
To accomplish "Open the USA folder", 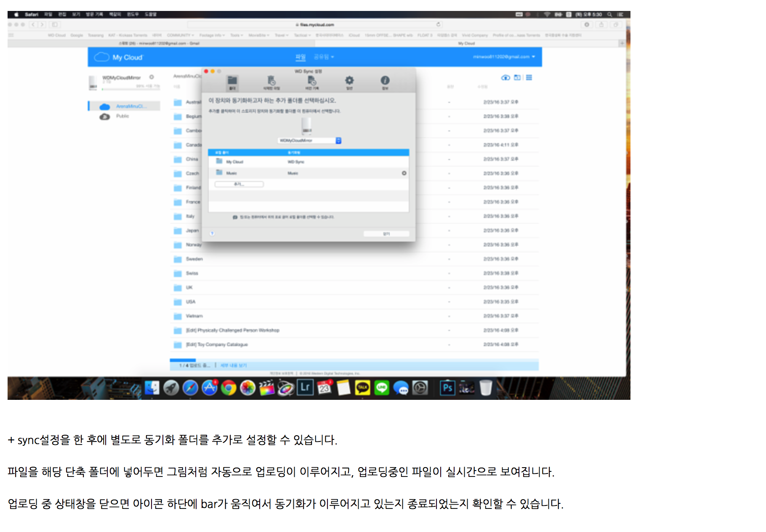I will point(354,302).
